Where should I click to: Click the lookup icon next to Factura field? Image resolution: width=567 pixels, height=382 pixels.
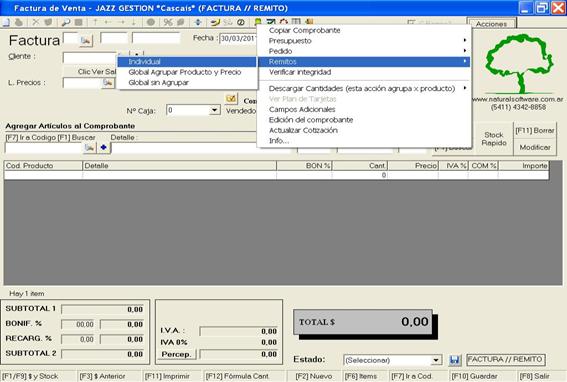click(86, 41)
